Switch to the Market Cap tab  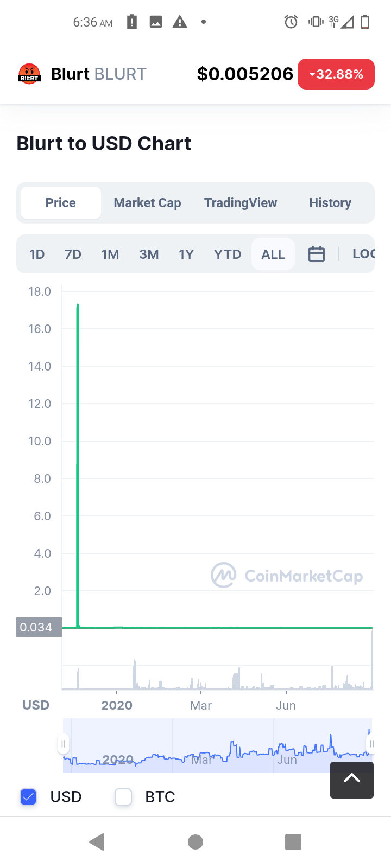tap(147, 203)
